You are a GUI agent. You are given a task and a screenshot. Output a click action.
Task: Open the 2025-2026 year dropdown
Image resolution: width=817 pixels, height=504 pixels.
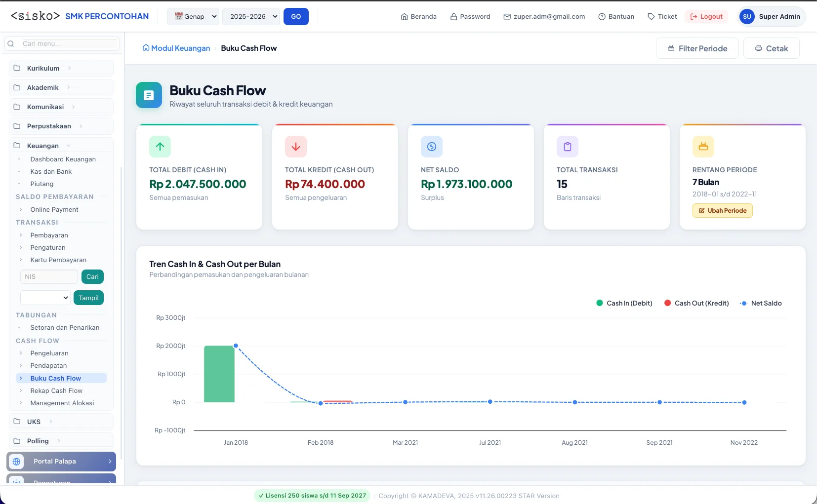coord(251,16)
